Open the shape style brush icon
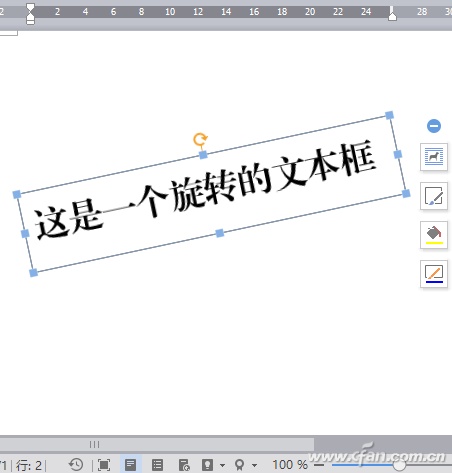The width and height of the screenshot is (452, 473). click(434, 196)
